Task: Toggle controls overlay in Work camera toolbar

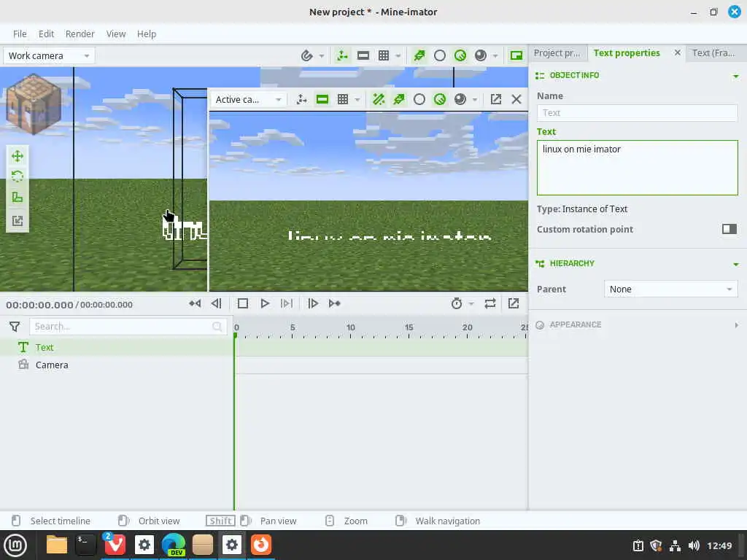Action: [342, 55]
